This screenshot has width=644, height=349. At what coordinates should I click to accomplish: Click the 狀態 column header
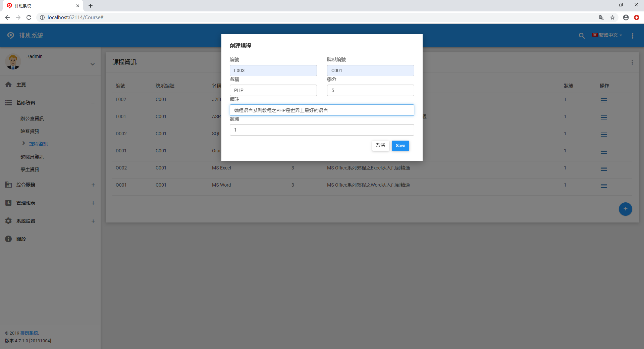pyautogui.click(x=569, y=86)
